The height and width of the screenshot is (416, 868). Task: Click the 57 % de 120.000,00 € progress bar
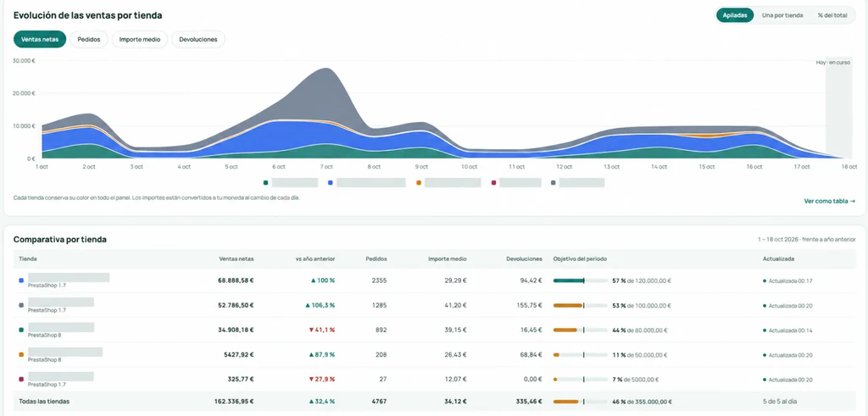pos(580,280)
